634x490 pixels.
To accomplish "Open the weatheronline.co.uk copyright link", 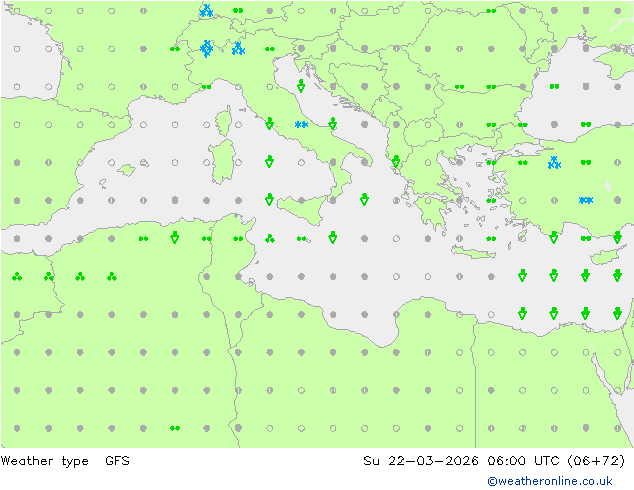I will click(x=549, y=481).
